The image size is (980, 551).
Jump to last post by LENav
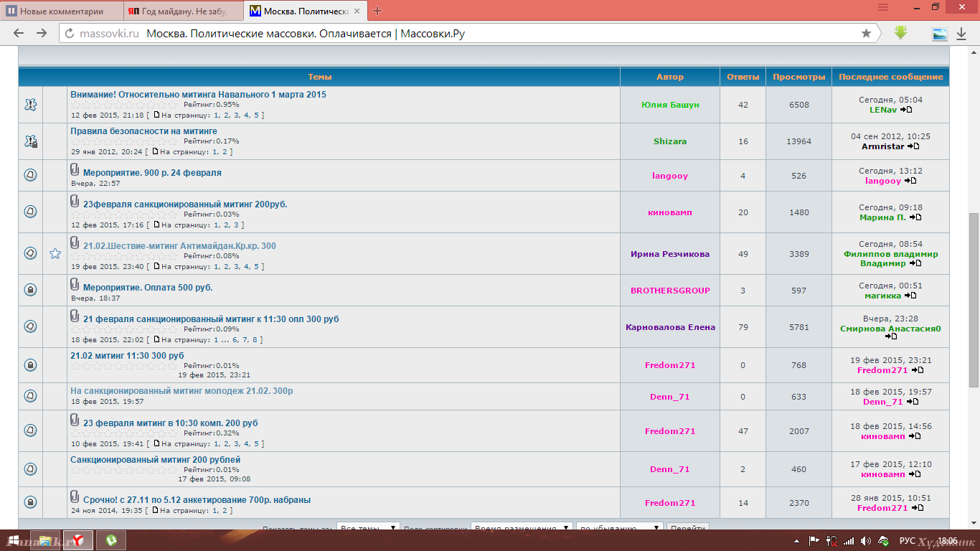coord(907,110)
